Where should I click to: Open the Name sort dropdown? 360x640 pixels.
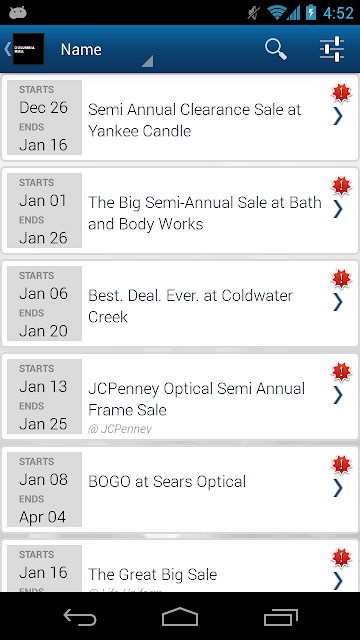pos(106,50)
